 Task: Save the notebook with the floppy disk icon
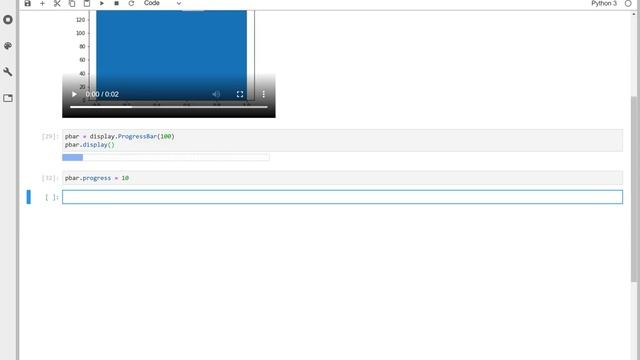[27, 3]
